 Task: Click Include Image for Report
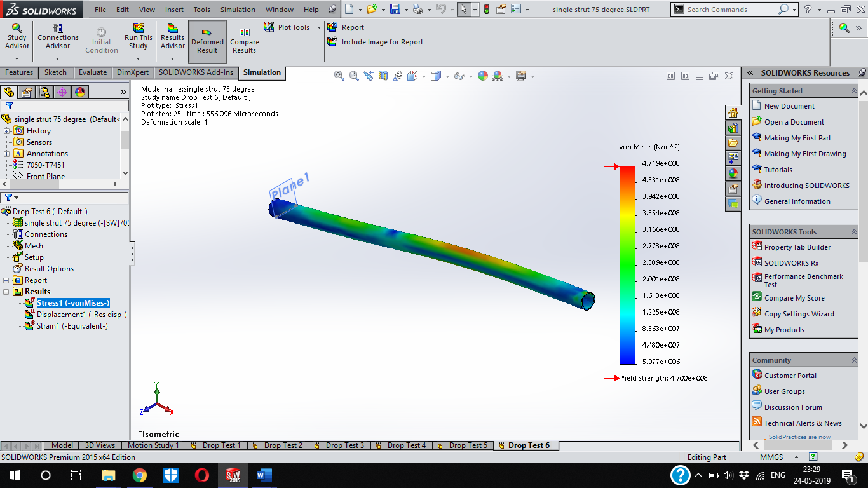[375, 42]
